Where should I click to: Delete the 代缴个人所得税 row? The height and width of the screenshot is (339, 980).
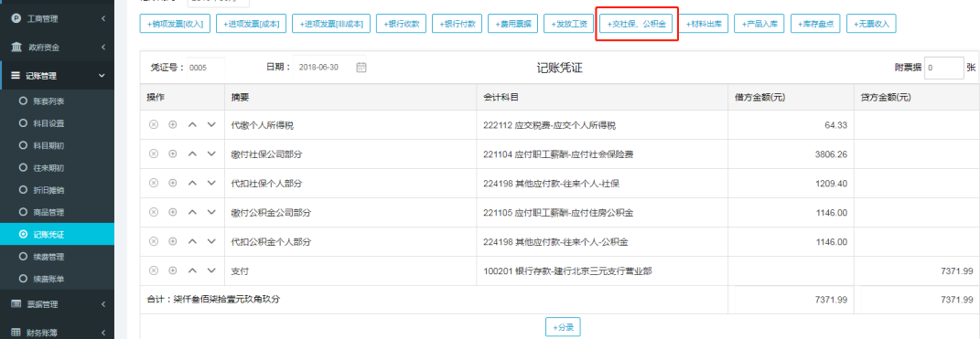(153, 125)
